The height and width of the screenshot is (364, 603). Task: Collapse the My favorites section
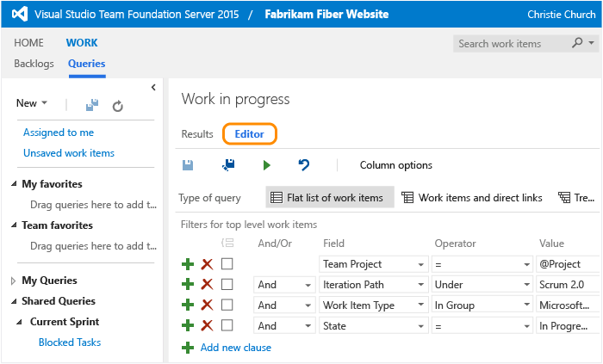(14, 184)
